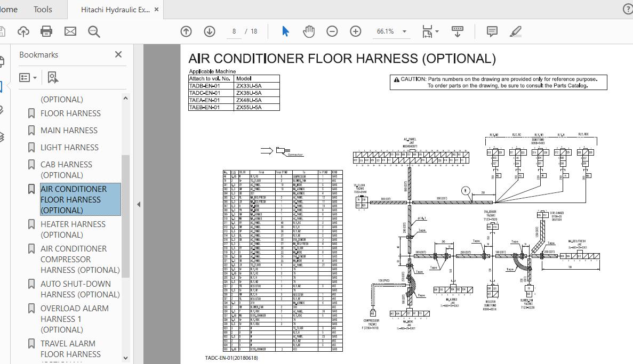Open the help question mark icon
The width and height of the screenshot is (633, 364).
[628, 10]
